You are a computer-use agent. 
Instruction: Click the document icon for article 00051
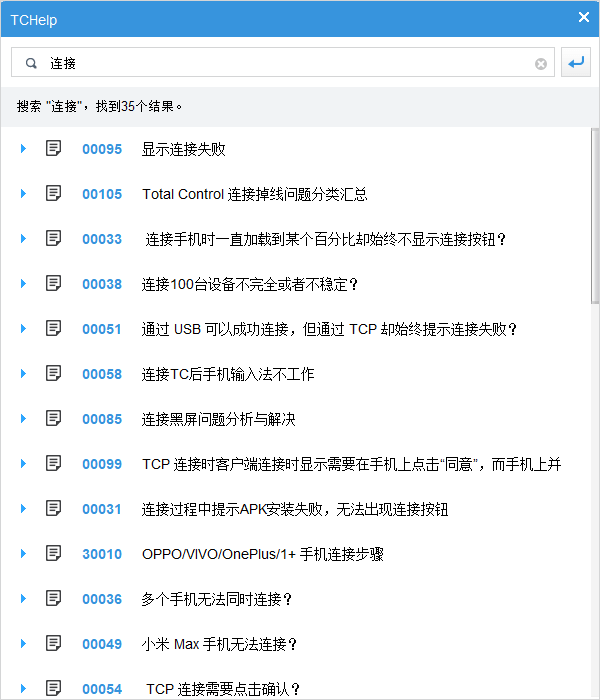(x=54, y=329)
